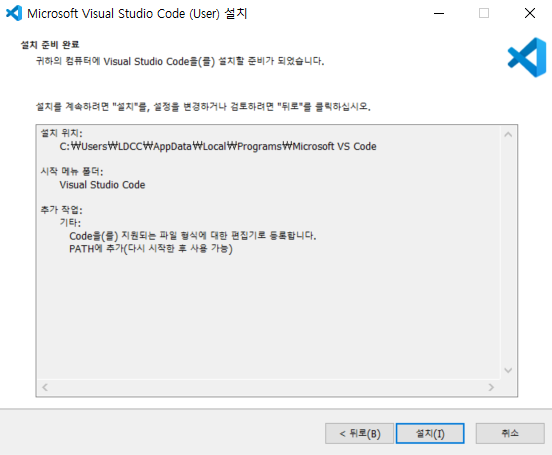This screenshot has width=552, height=455.
Task: Click the summary box scroll down arrow
Action: (508, 370)
